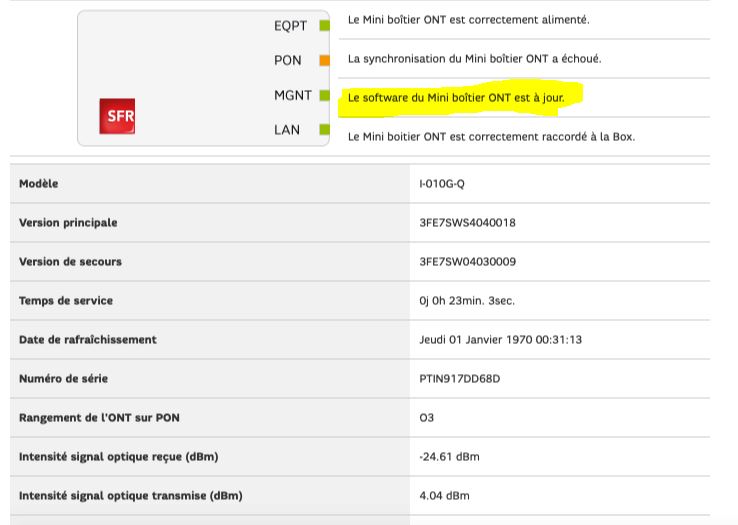
Task: Click the green LAN status LED
Action: [x=323, y=130]
